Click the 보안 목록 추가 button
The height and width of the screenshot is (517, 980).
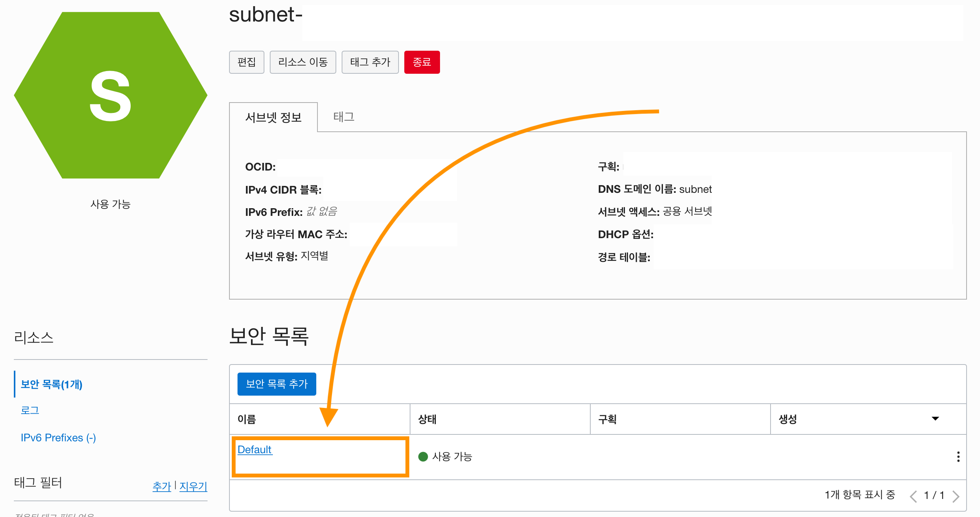[x=277, y=384]
